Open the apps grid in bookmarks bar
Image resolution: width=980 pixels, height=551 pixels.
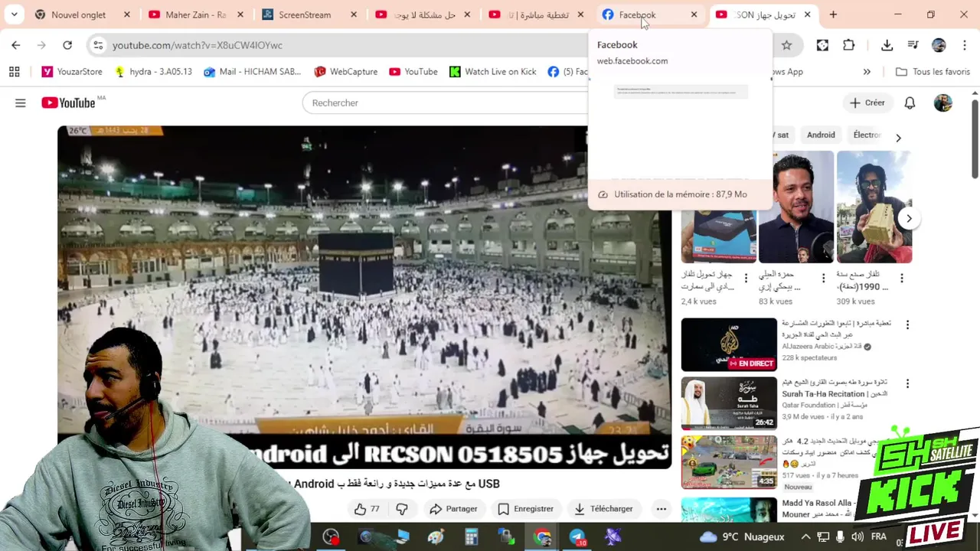[14, 71]
